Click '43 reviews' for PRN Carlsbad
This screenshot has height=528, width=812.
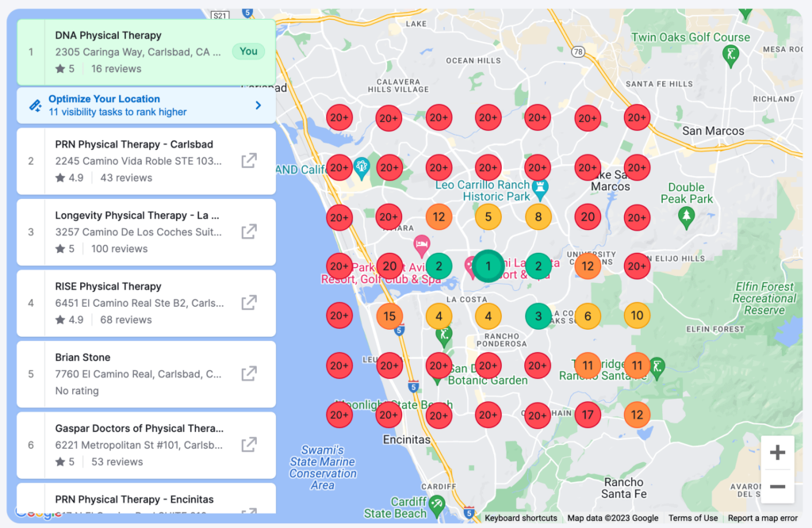[126, 178]
